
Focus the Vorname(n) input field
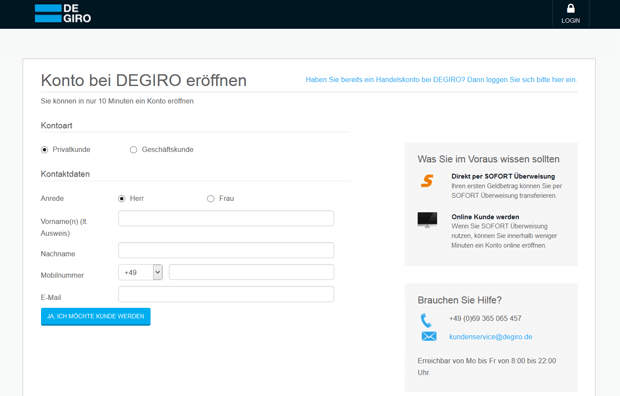[226, 218]
